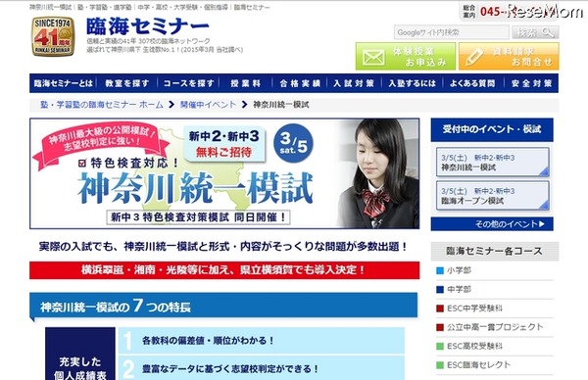Click the green 体験授業お申込み button
Image resolution: width=588 pixels, height=380 pixels.
[x=406, y=56]
